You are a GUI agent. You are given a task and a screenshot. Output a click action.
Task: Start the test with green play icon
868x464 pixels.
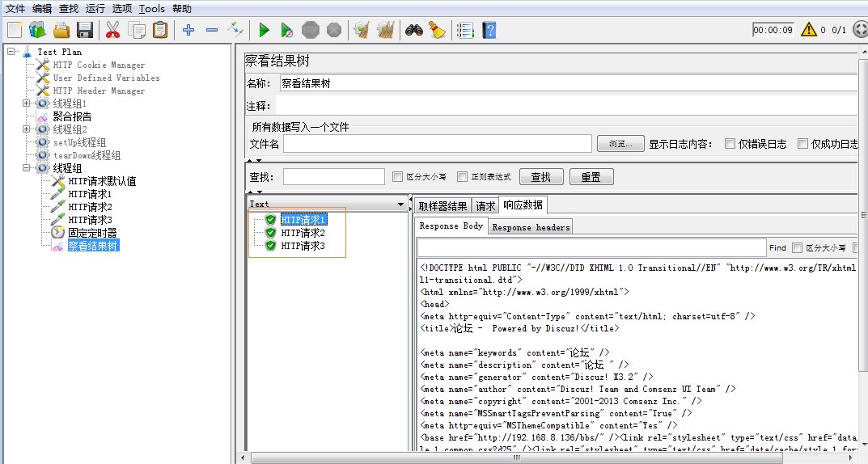(x=264, y=30)
